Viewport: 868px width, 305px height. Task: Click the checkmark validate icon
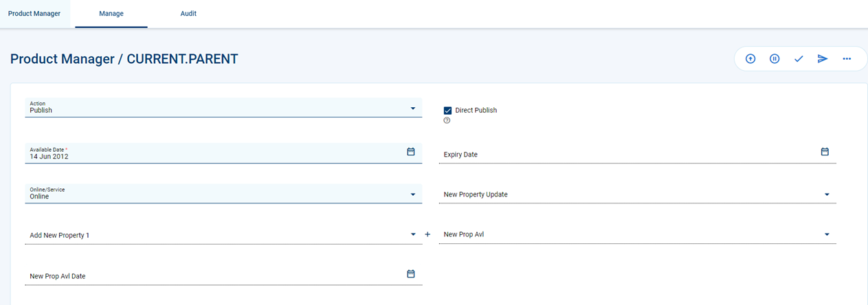[799, 59]
